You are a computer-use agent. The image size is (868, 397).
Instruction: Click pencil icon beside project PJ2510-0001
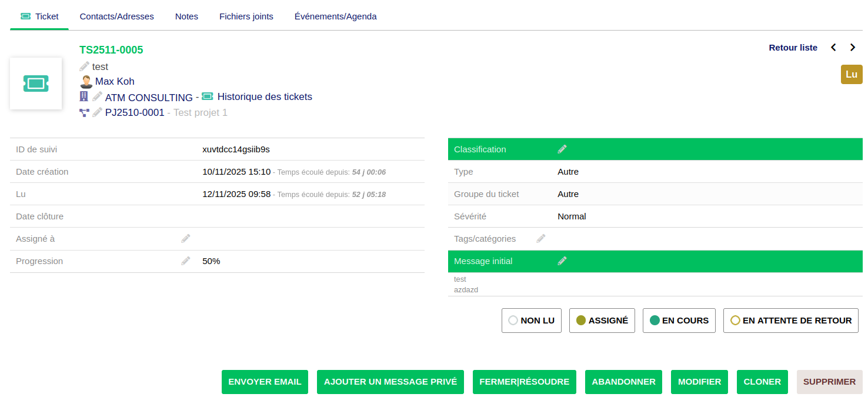[98, 112]
